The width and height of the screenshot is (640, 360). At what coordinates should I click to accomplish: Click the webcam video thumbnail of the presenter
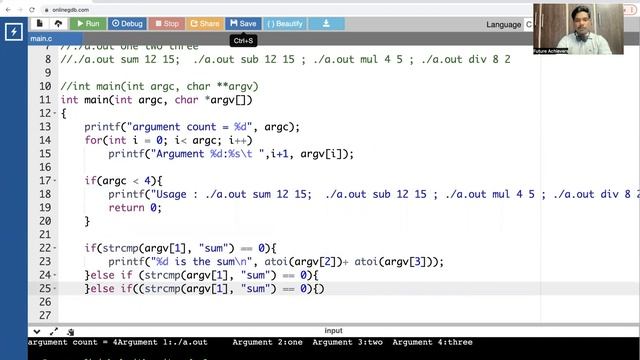click(578, 29)
